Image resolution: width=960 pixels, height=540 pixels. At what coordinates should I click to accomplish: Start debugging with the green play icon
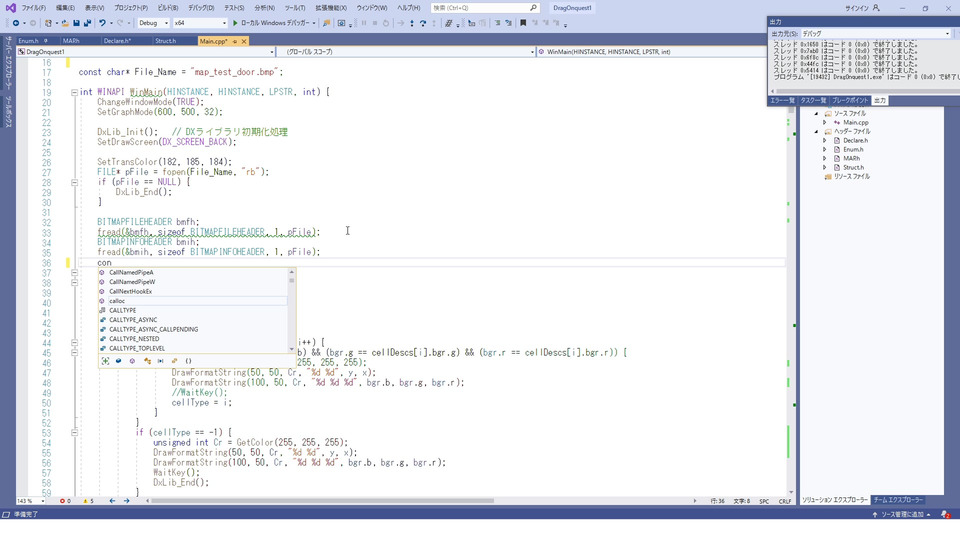tap(235, 23)
